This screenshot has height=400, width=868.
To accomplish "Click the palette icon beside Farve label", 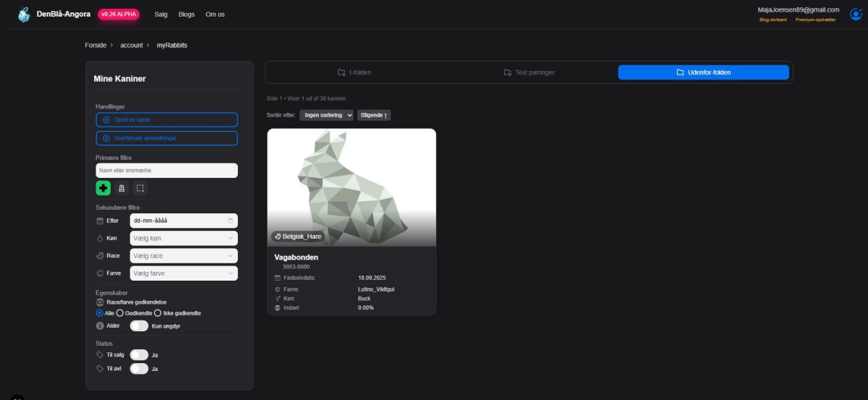I will 101,273.
